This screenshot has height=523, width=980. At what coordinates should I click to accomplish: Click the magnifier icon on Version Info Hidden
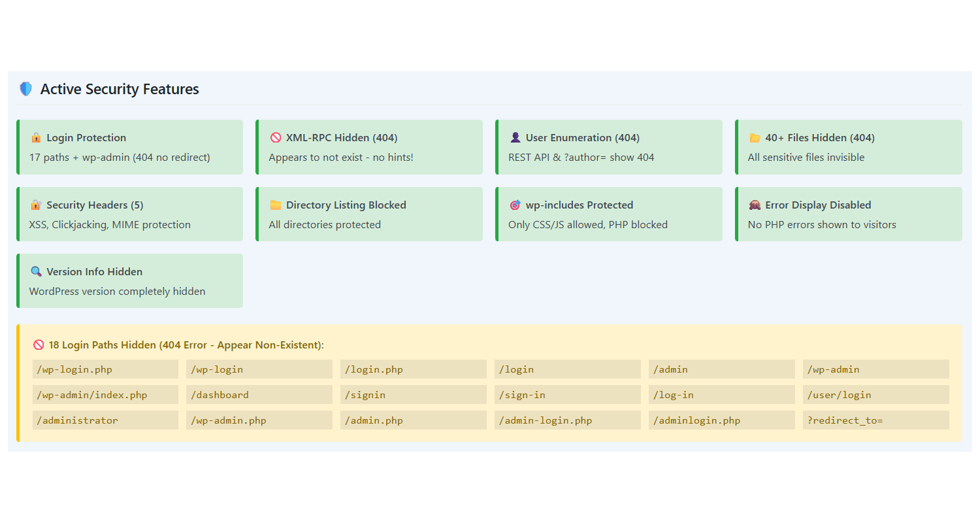[x=36, y=272]
